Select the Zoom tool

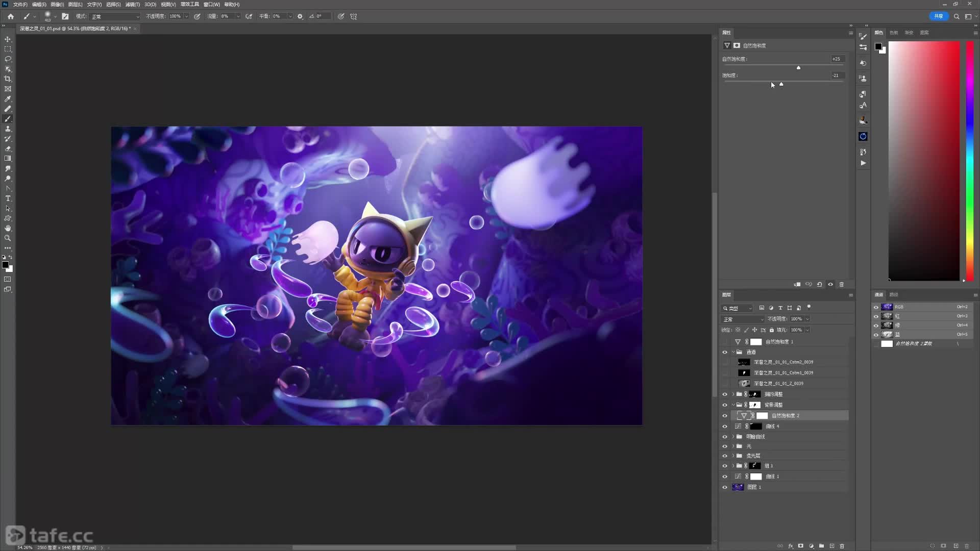[8, 238]
